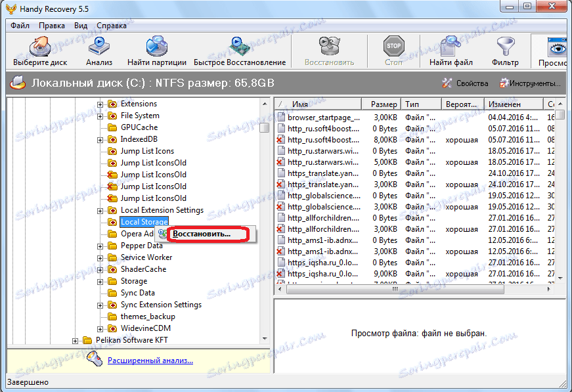Select the 9,00KB https_iqsha.ru_0.lo file
The height and width of the screenshot is (392, 572).
click(x=415, y=274)
